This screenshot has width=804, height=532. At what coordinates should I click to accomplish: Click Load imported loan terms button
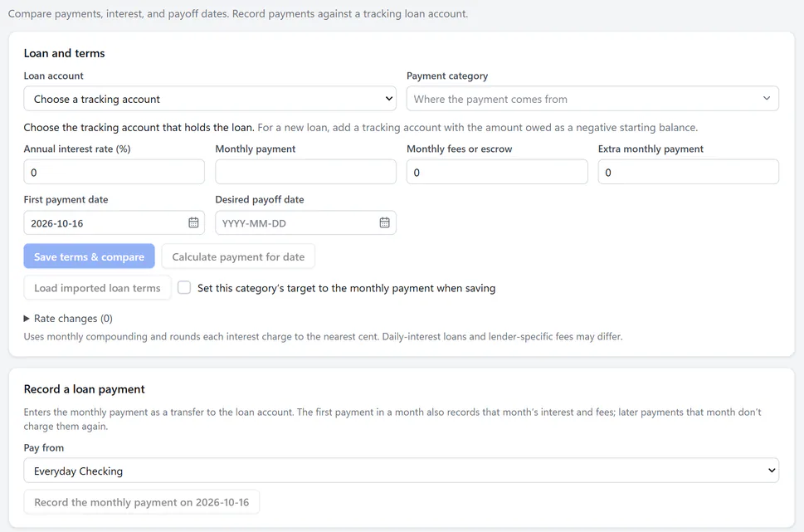coord(97,288)
